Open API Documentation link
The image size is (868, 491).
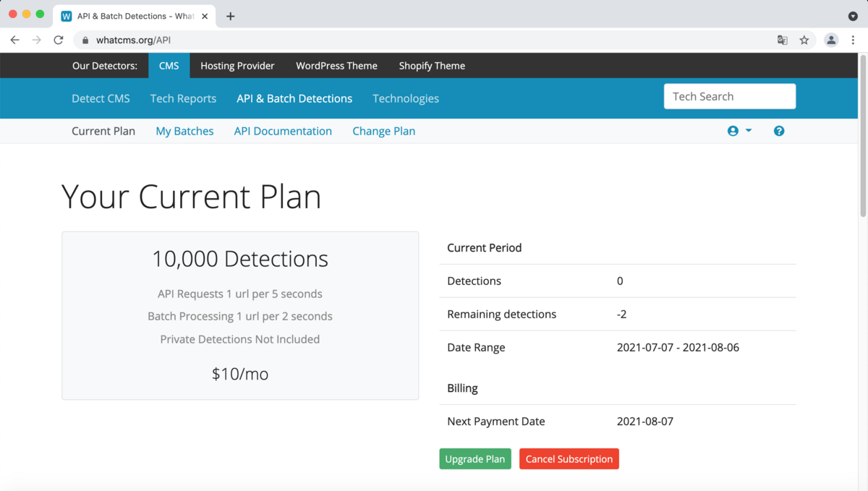(283, 131)
